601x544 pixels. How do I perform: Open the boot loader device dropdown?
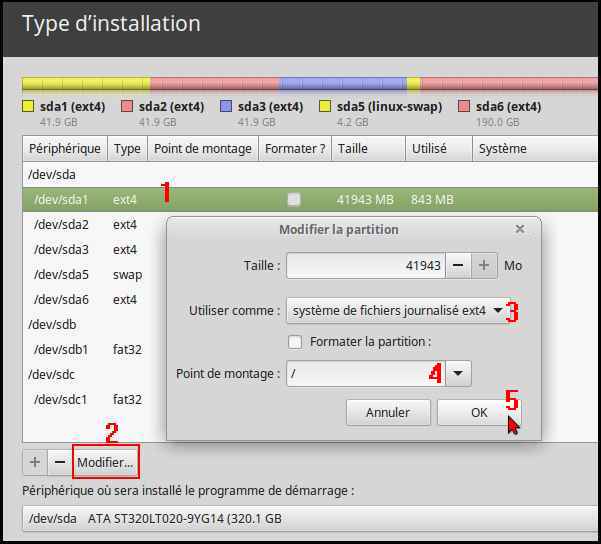tap(300, 519)
